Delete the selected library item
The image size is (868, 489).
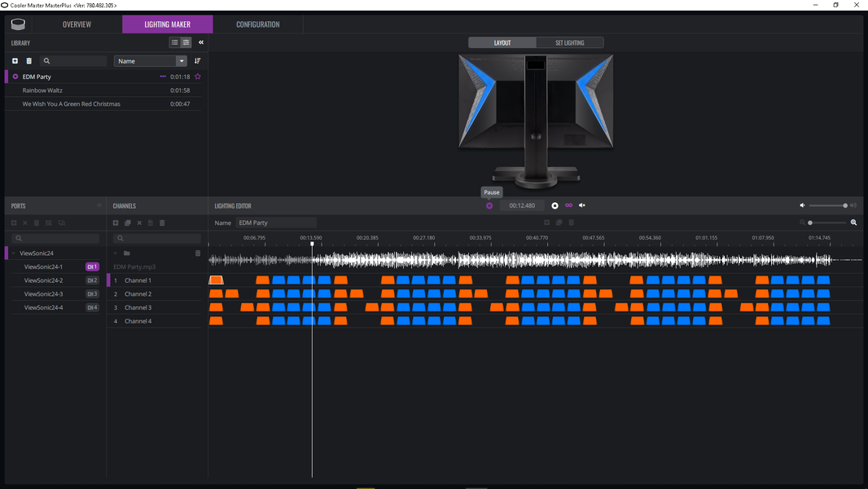tap(28, 61)
